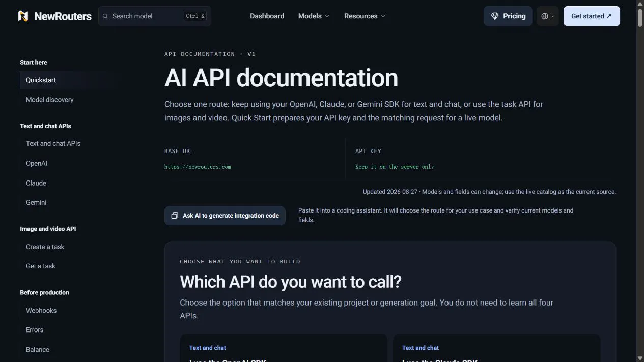Viewport: 644px width, 362px height.
Task: Open the OpenAI sidebar link
Action: [x=37, y=164]
